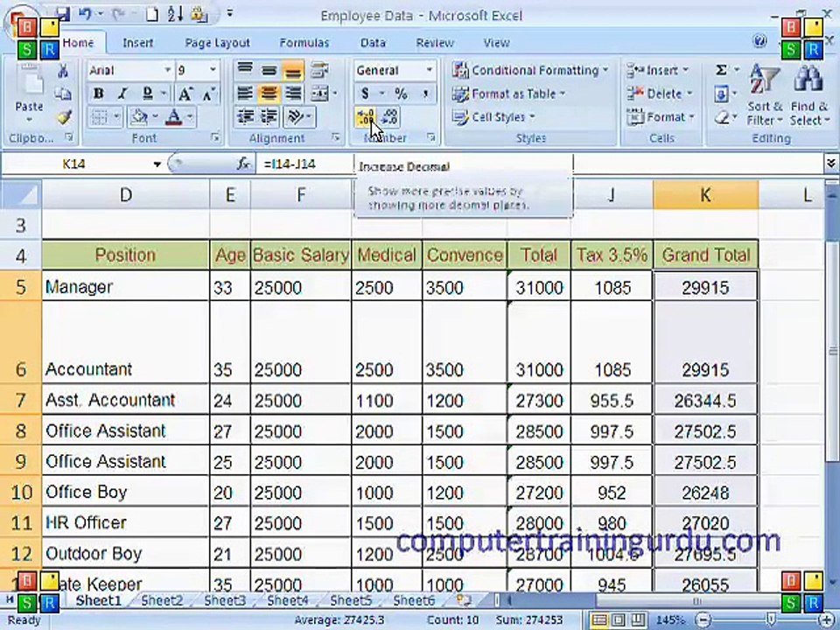Click the Name Box showing K14

click(x=75, y=164)
